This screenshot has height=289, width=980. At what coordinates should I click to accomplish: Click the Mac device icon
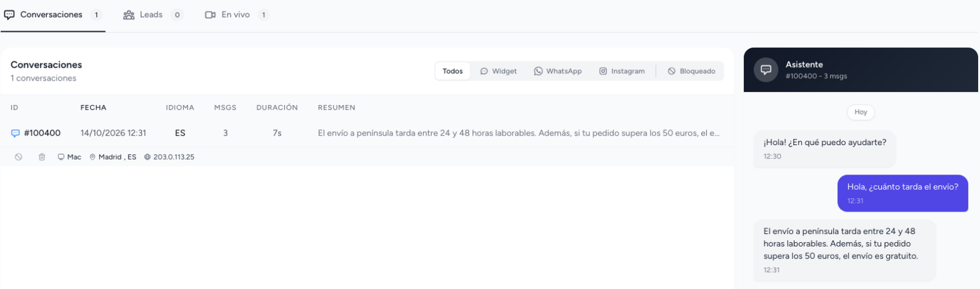tap(61, 157)
